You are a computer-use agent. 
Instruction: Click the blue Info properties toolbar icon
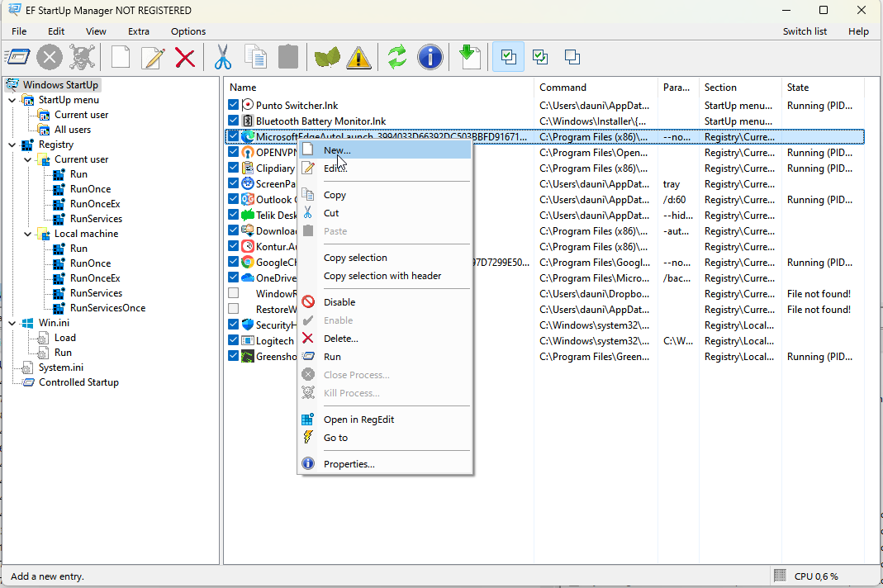430,57
